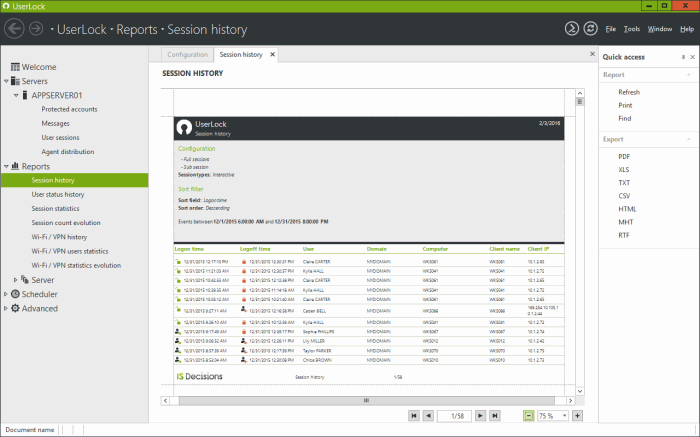Close the document area with top-right X
The height and width of the screenshot is (437, 700).
tap(592, 54)
